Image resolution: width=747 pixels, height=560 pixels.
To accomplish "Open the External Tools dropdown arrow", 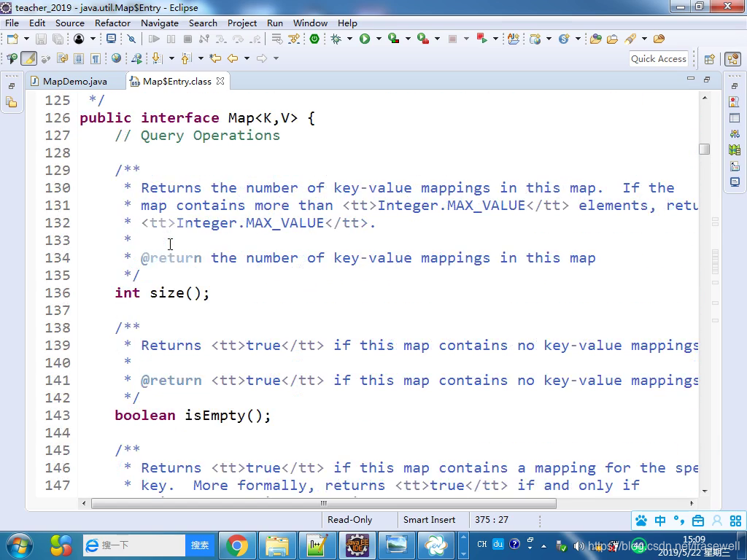I will 437,39.
